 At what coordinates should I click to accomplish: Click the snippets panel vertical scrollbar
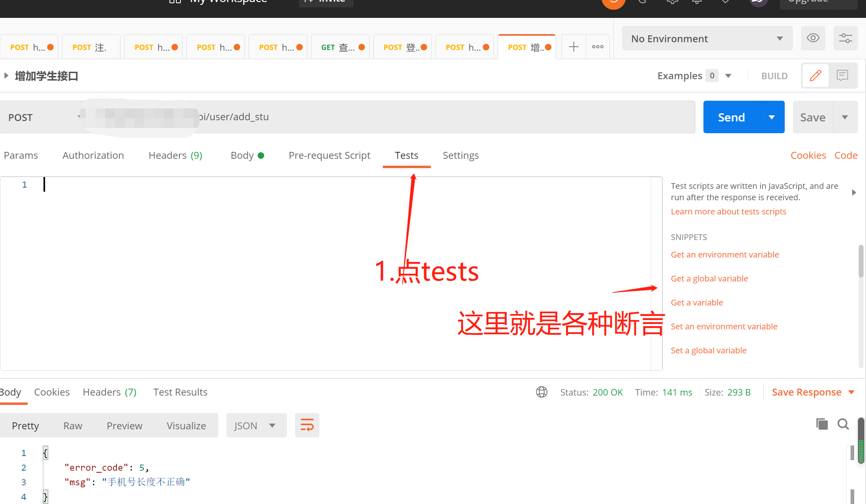click(861, 262)
